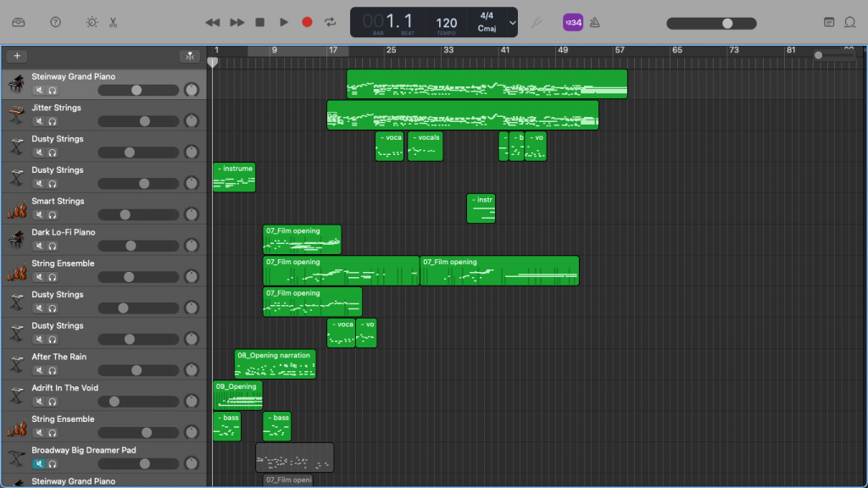Open the Loop Browser icon

[850, 22]
